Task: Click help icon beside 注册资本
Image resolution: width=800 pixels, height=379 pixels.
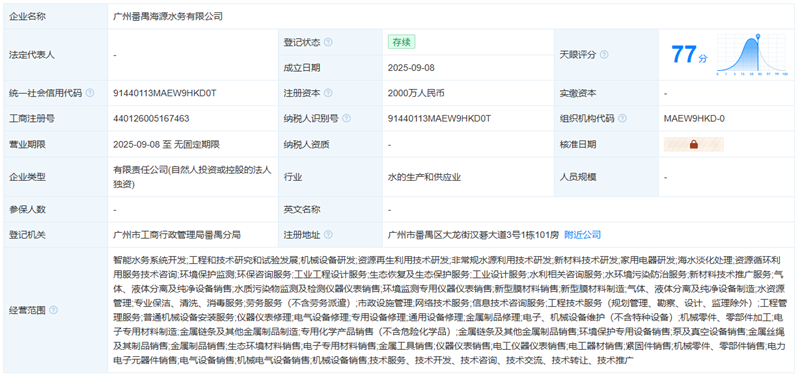Action: 328,93
